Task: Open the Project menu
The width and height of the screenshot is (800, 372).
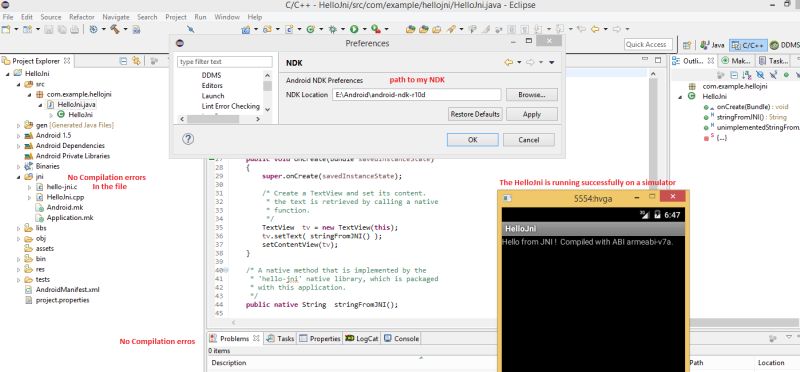Action: click(176, 17)
